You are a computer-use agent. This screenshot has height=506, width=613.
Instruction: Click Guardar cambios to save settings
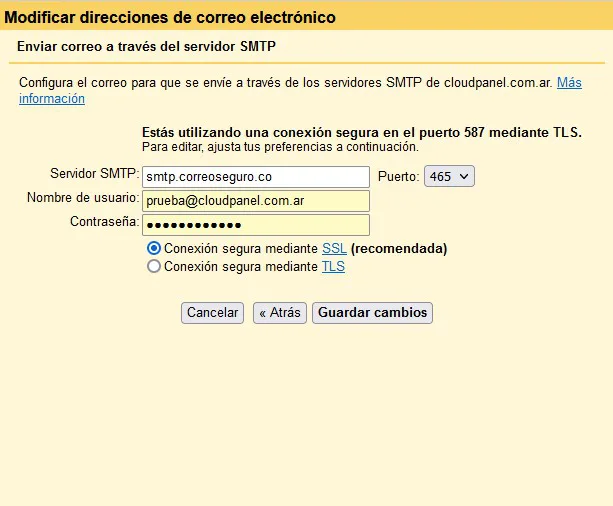pos(372,313)
